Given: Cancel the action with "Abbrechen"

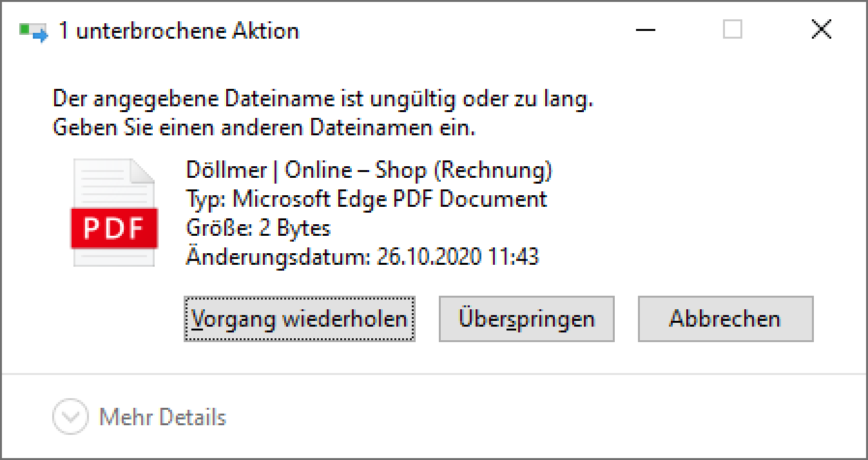Looking at the screenshot, I should click(725, 319).
